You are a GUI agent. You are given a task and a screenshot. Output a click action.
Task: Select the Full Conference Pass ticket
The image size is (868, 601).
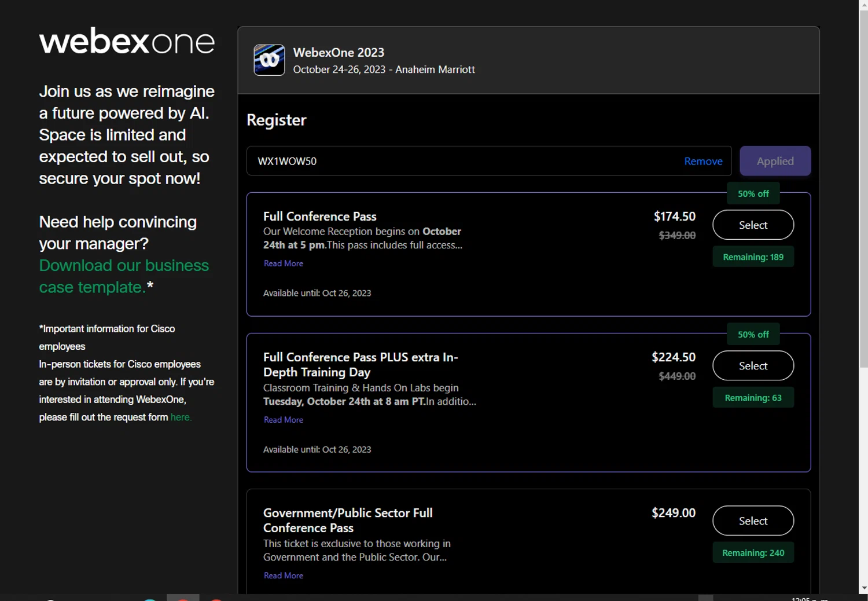(753, 225)
